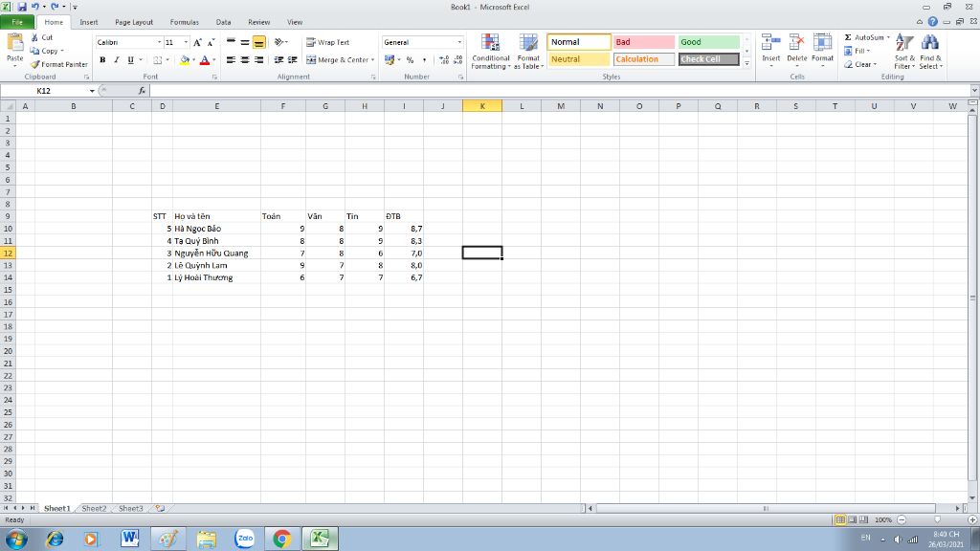Switch to the Data tab
This screenshot has width=980, height=551.
point(223,23)
